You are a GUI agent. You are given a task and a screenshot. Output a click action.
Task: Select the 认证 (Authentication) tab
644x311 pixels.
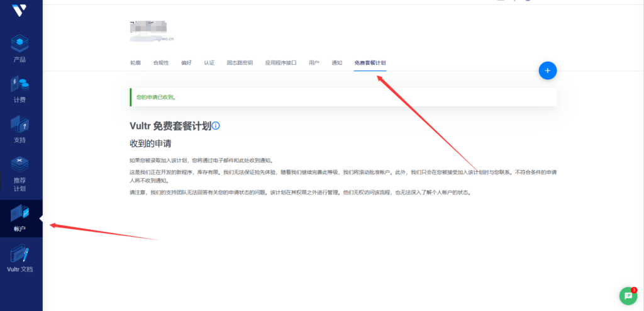(x=209, y=63)
